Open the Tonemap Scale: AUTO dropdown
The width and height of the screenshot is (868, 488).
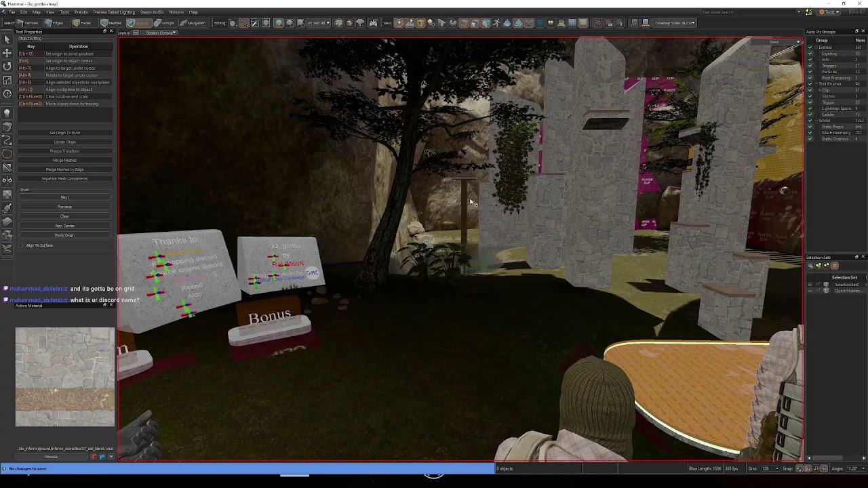[675, 23]
